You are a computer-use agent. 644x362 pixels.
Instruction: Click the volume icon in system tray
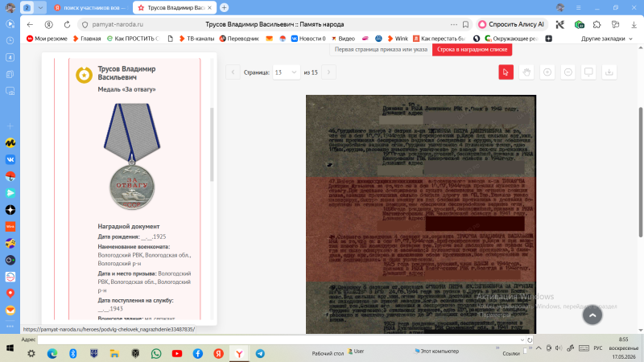pos(559,348)
